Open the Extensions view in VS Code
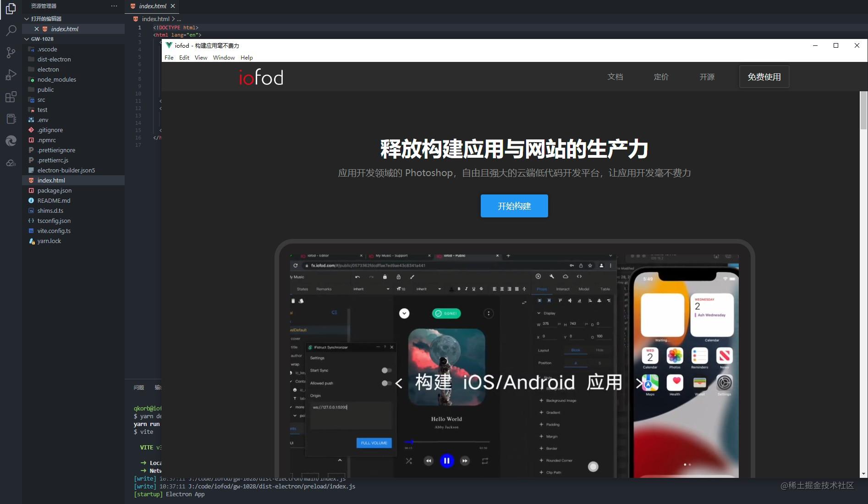This screenshot has height=504, width=868. [11, 97]
